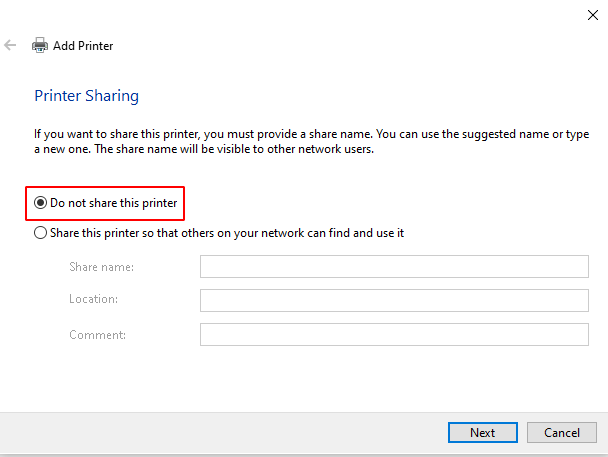Click the Add Printer icon
Image resolution: width=608 pixels, height=457 pixels.
(x=40, y=45)
